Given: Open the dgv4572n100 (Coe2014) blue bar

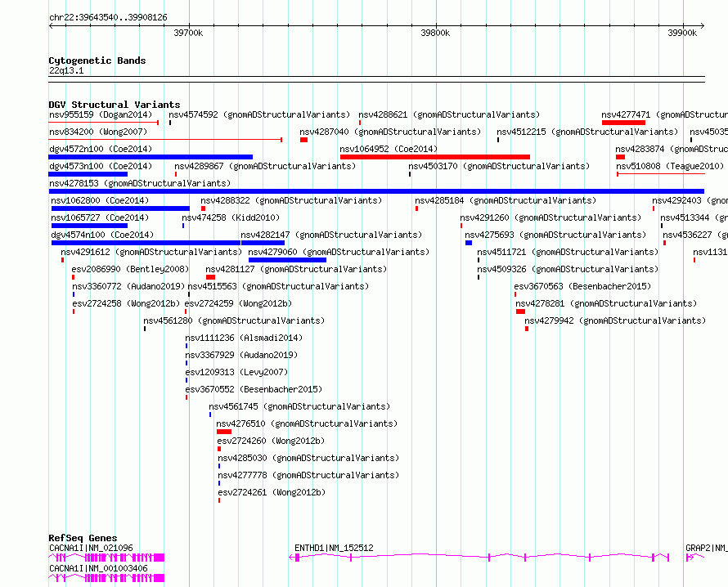Looking at the screenshot, I should pyautogui.click(x=151, y=157).
